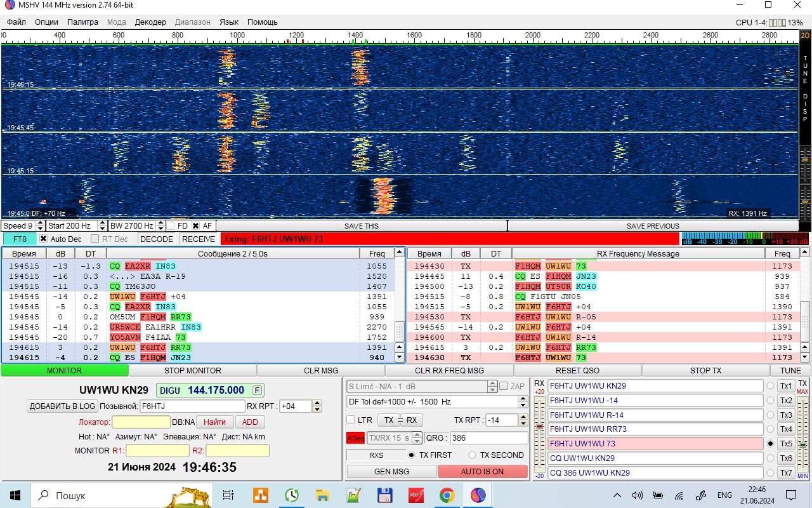
Task: Adjust the Speed 9 spinner arrows
Action: click(41, 225)
